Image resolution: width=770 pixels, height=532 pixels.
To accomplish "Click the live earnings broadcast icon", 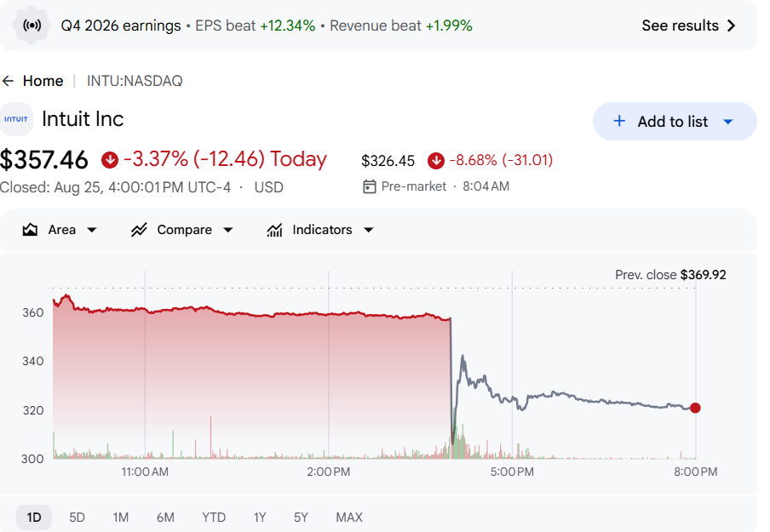I will coord(32,26).
